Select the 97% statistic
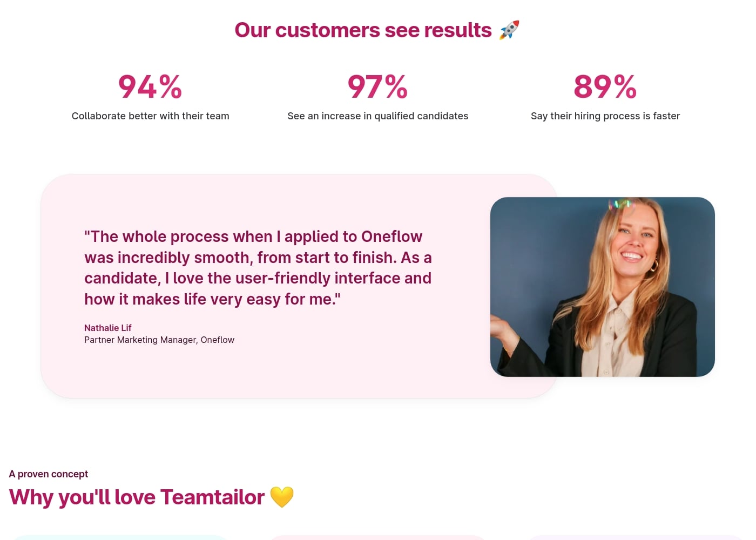 pyautogui.click(x=377, y=87)
